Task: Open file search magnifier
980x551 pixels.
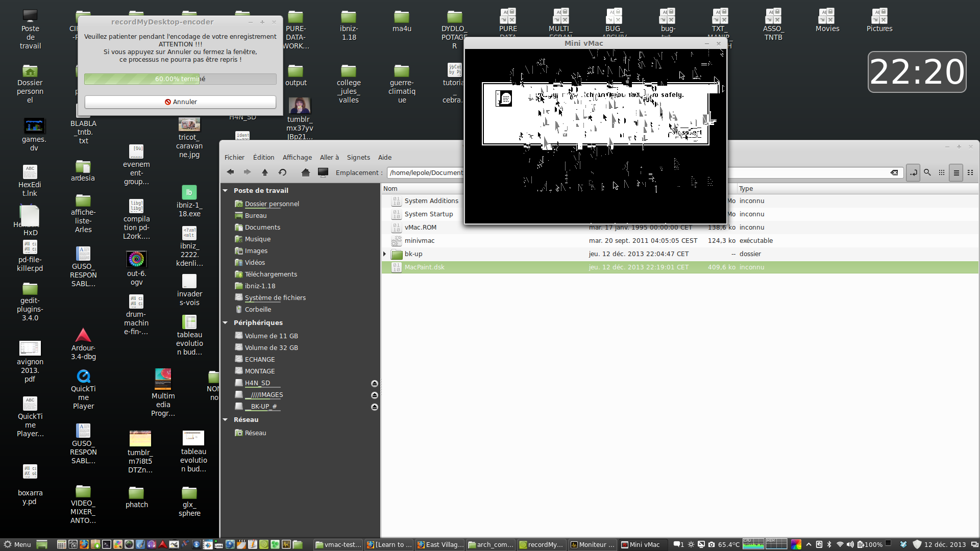Action: tap(927, 172)
